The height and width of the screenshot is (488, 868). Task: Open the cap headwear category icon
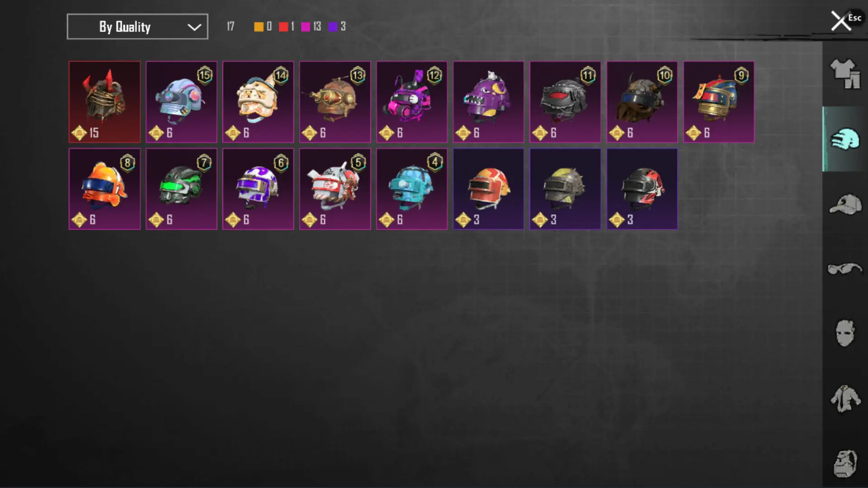[845, 204]
